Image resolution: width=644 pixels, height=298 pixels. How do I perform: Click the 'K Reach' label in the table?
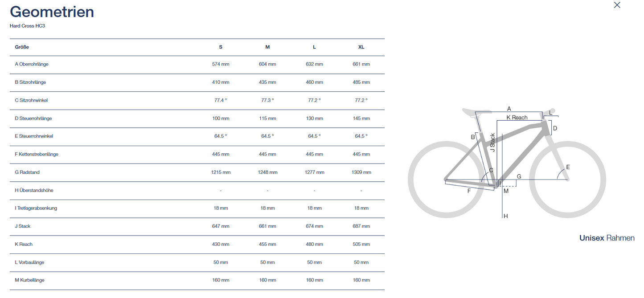point(24,244)
